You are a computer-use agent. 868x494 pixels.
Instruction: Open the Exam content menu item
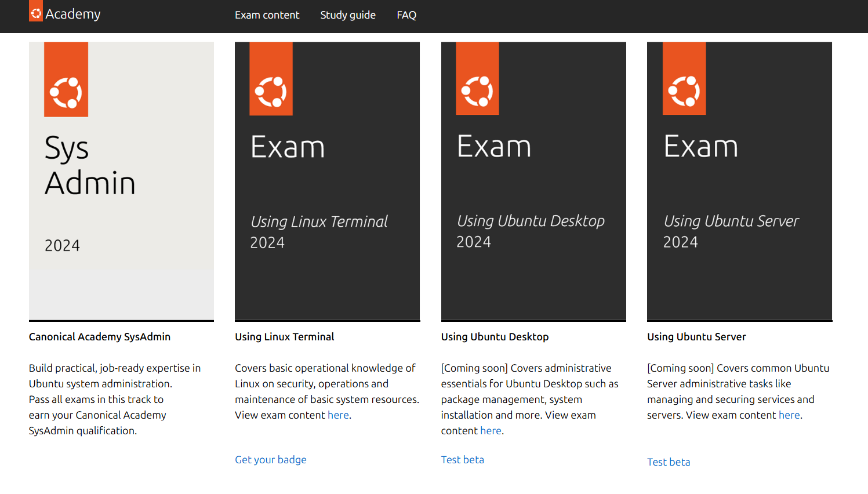tap(267, 15)
